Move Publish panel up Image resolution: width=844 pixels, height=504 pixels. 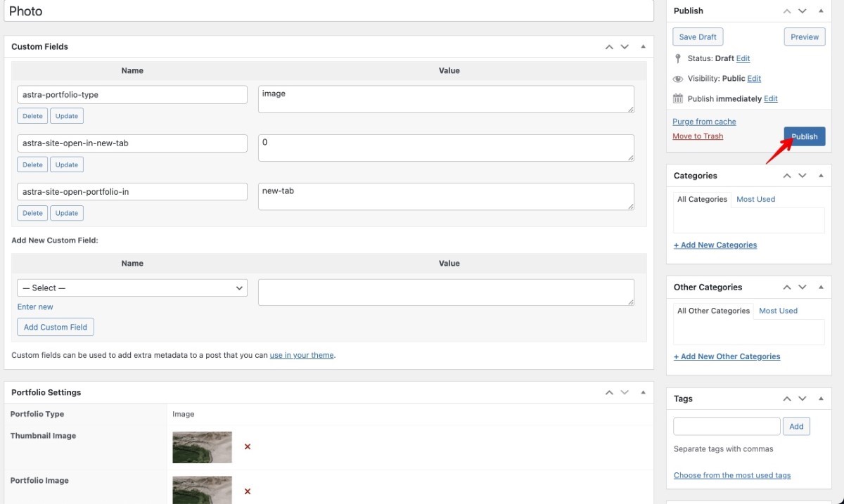(787, 11)
